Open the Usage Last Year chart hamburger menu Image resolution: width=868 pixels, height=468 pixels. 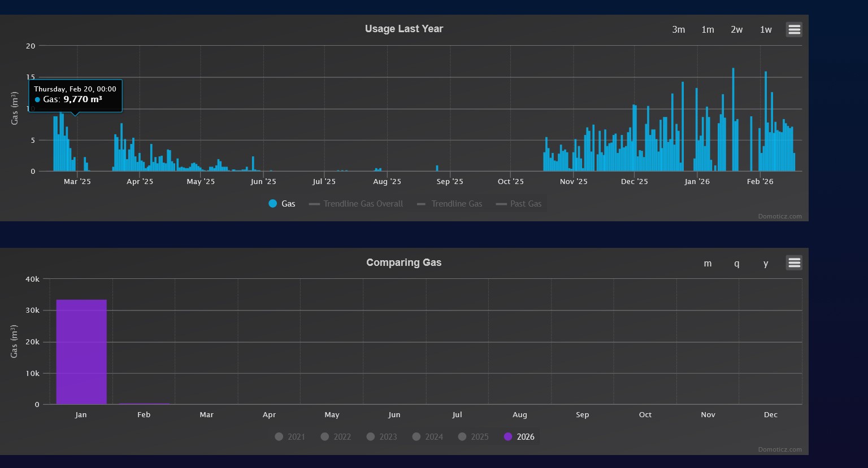coord(794,29)
